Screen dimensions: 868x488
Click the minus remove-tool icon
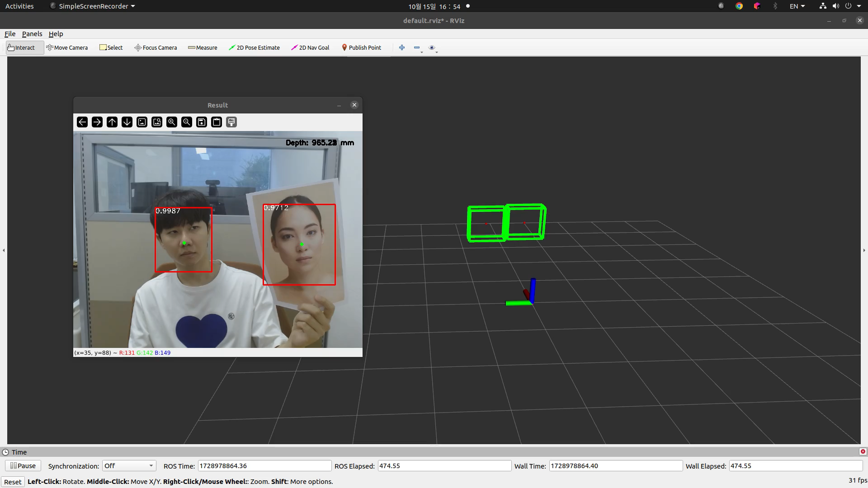pos(417,47)
